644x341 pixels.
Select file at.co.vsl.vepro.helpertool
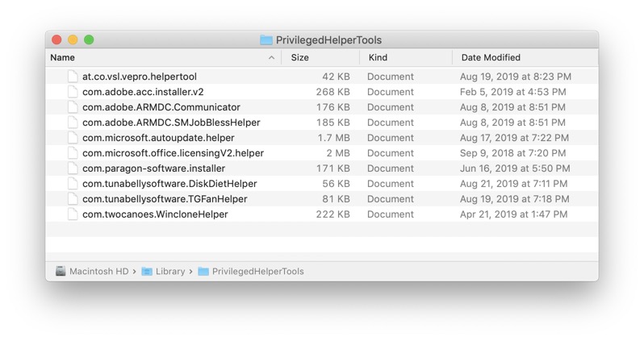[140, 77]
